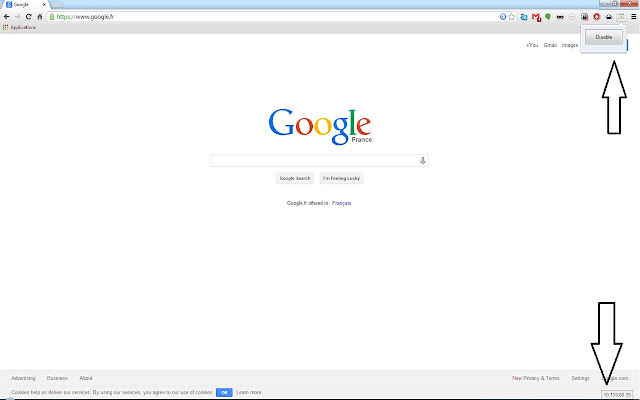This screenshot has width=640, height=400.
Task: Bookmark this page with the star icon
Action: point(511,17)
